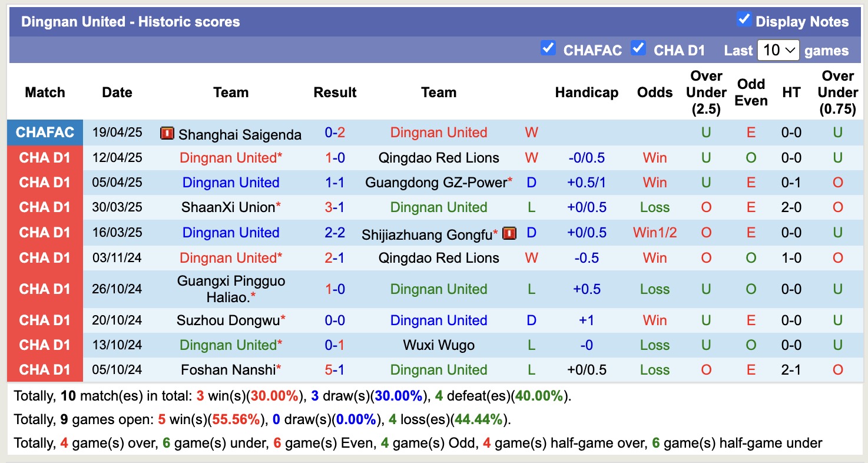Click the Date column header

pos(117,92)
